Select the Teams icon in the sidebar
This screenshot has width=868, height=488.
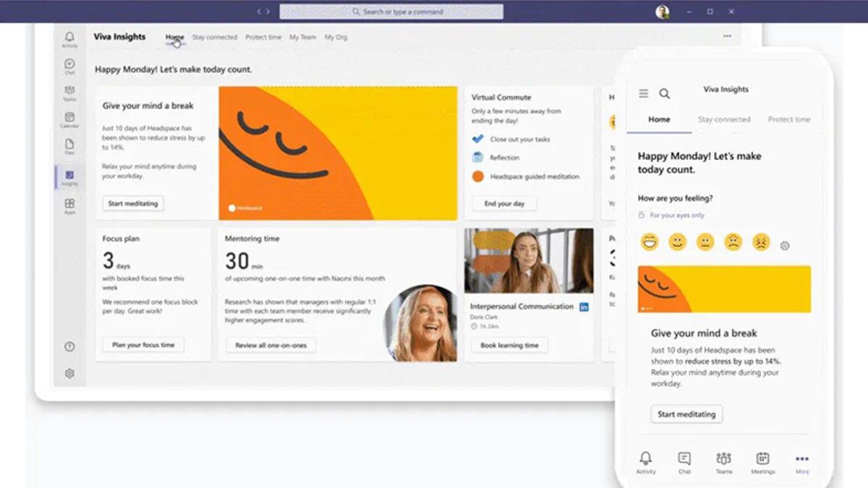click(x=69, y=91)
